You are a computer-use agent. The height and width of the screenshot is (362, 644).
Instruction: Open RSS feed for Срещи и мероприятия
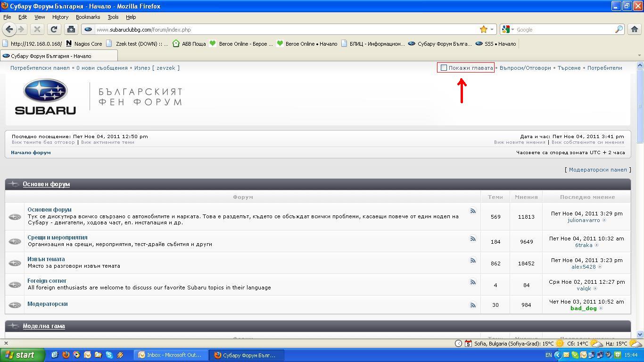coord(472,239)
